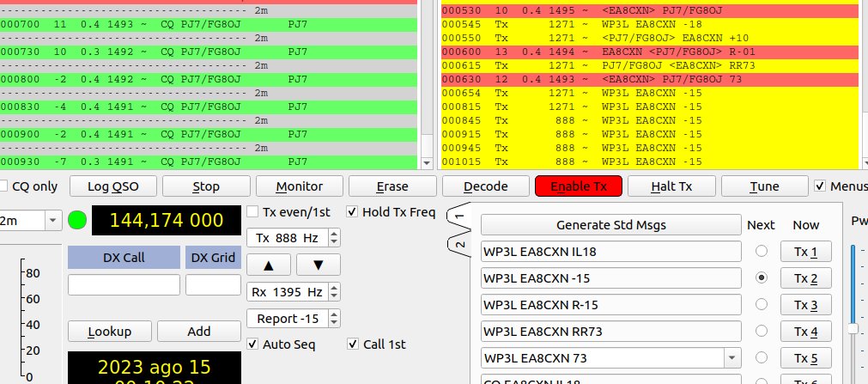Click the green frequency indicator light
This screenshot has height=384, width=868.
click(77, 221)
